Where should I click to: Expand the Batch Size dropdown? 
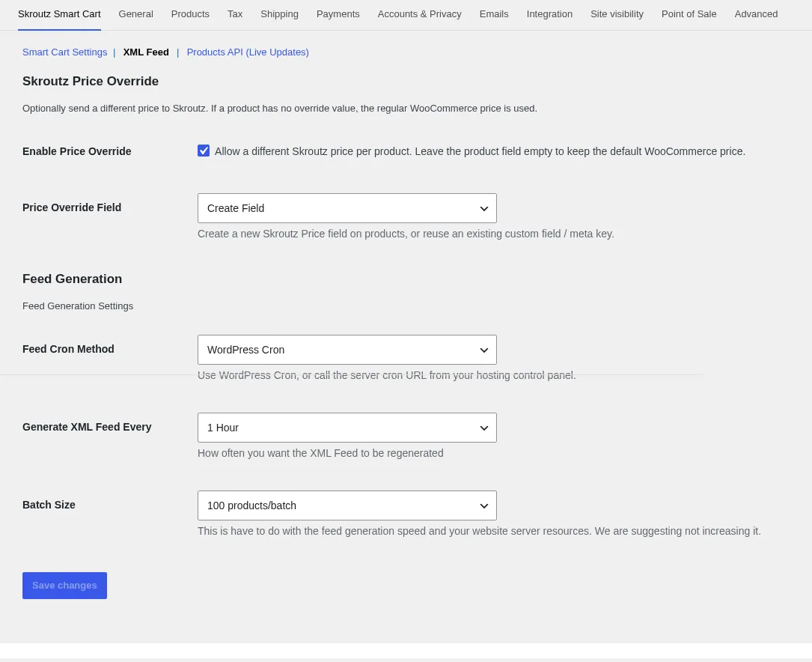click(347, 505)
